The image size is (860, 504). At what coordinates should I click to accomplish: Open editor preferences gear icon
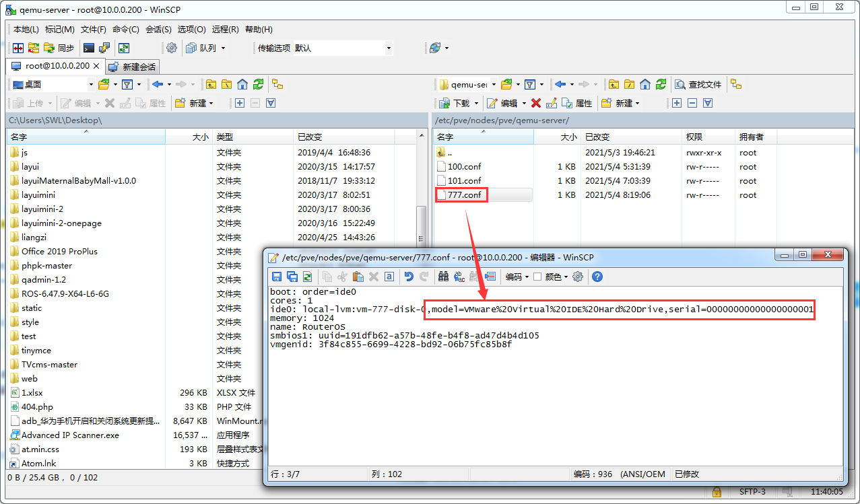577,277
